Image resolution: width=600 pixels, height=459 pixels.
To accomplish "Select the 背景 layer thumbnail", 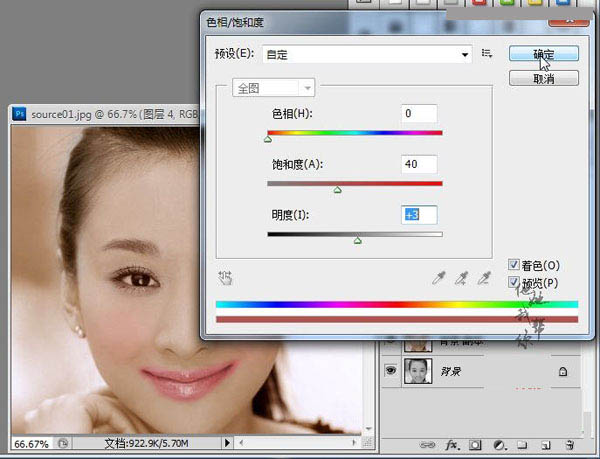I will [x=418, y=371].
